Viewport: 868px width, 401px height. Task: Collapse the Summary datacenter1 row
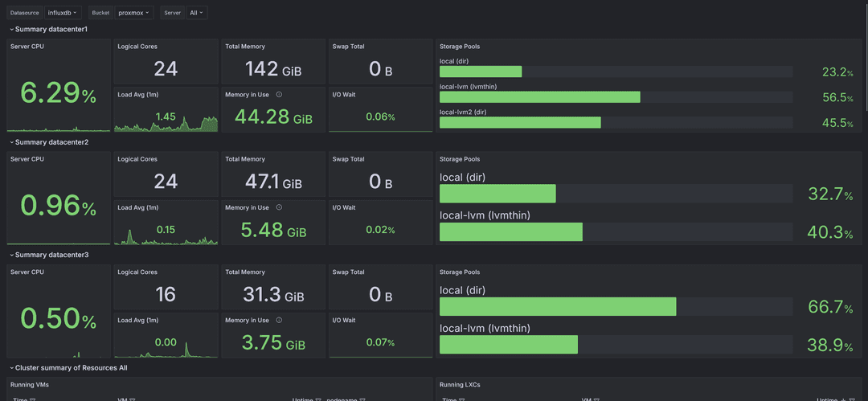click(x=11, y=30)
